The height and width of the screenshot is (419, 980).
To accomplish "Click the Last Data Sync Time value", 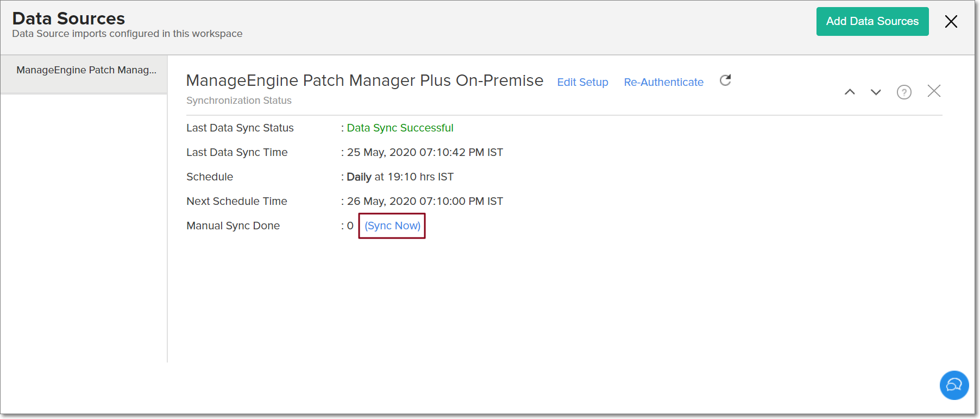I will pyautogui.click(x=425, y=152).
